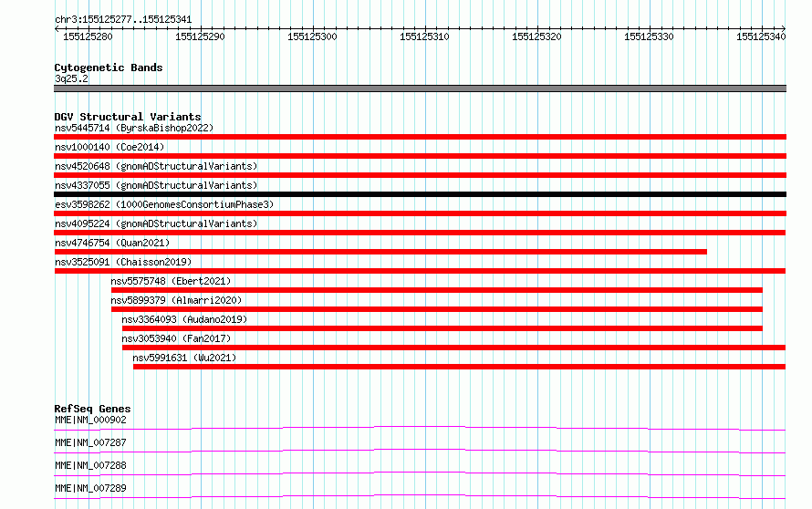Viewport: 812px width, 509px height.
Task: Click the black bar for nsv4337055
Action: pyautogui.click(x=420, y=194)
